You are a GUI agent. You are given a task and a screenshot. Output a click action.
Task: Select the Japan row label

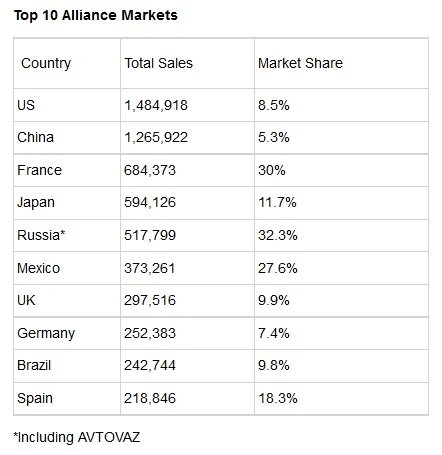pos(36,203)
